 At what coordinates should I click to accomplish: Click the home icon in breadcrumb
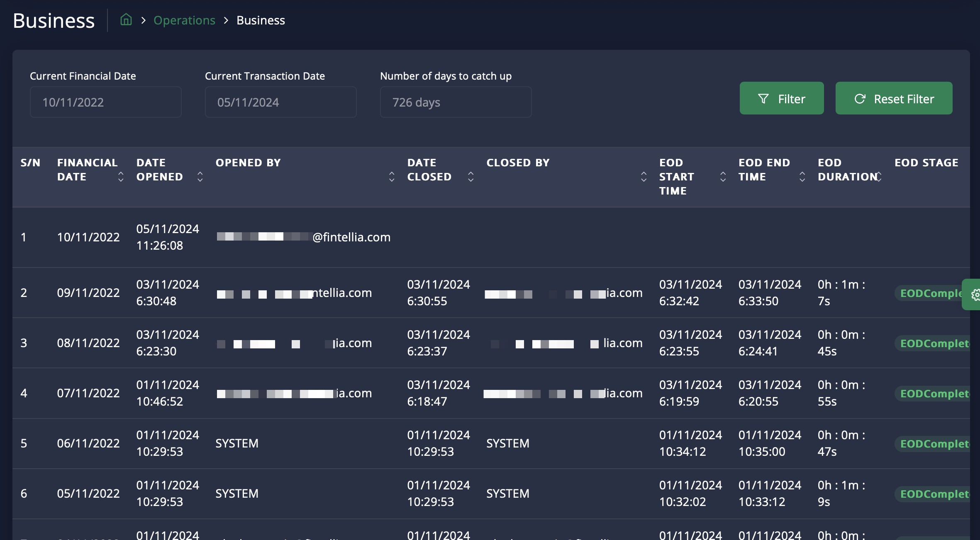(126, 20)
